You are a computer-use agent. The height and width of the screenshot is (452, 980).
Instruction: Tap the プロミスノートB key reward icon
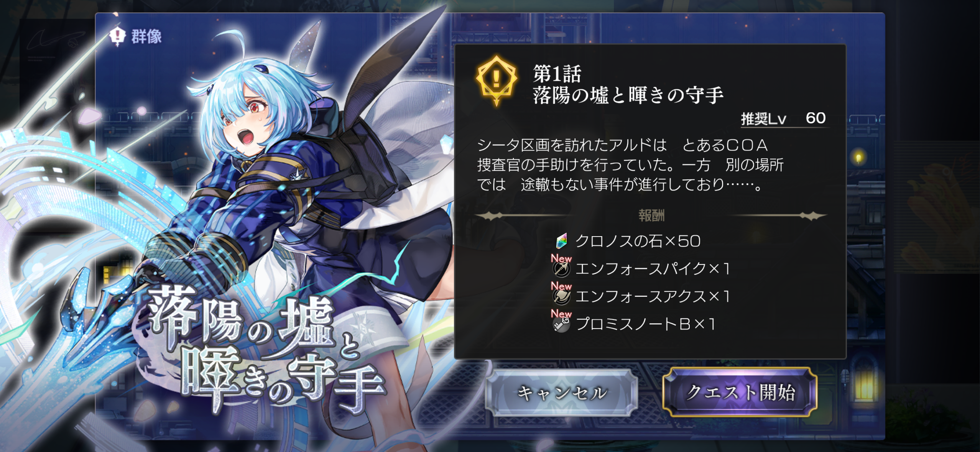(x=562, y=325)
